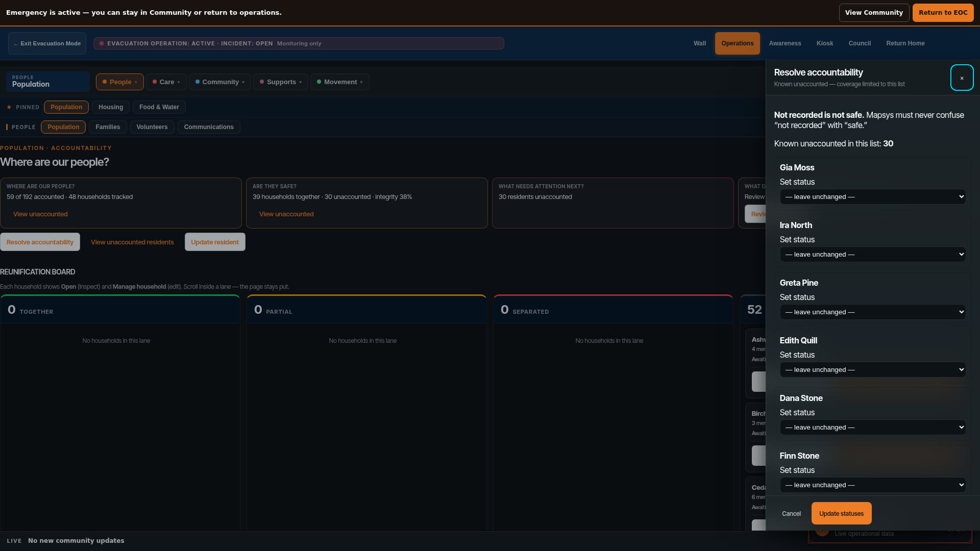Viewport: 980px width, 551px height.
Task: Click the Together lane header
Action: coord(120,310)
